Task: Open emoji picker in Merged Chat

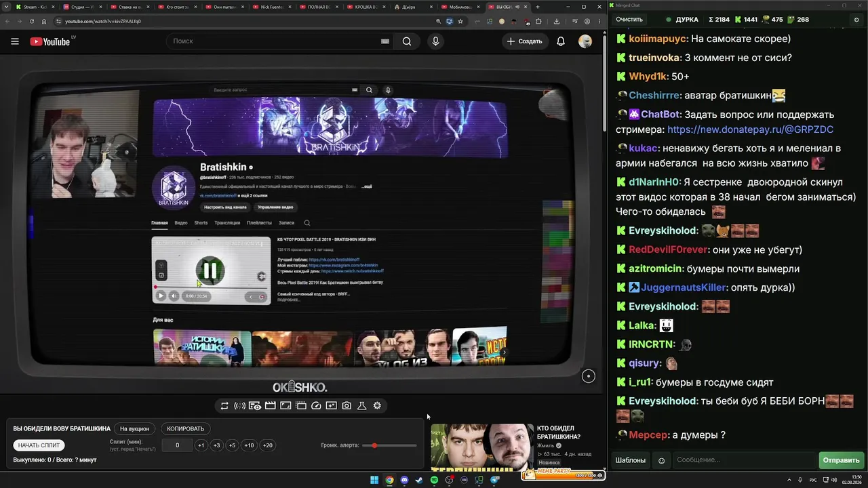Action: coord(662,461)
